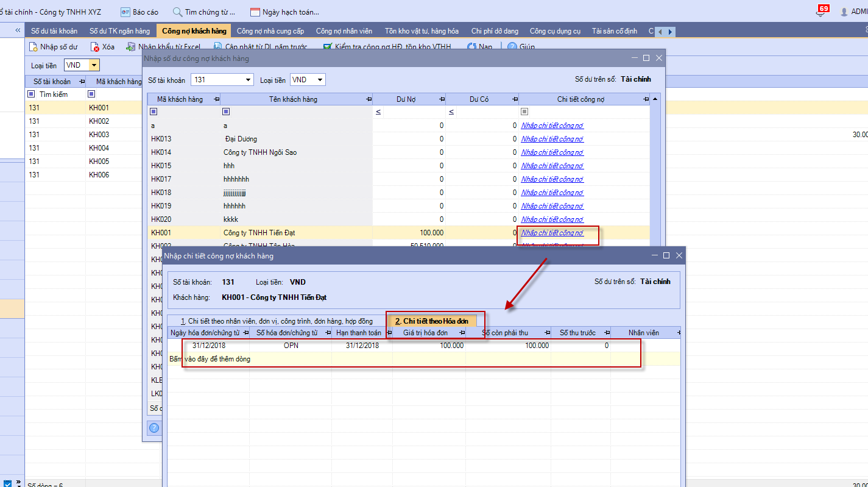The height and width of the screenshot is (487, 868).
Task: Switch to Số dư TK ngân hàng tab
Action: (x=119, y=31)
